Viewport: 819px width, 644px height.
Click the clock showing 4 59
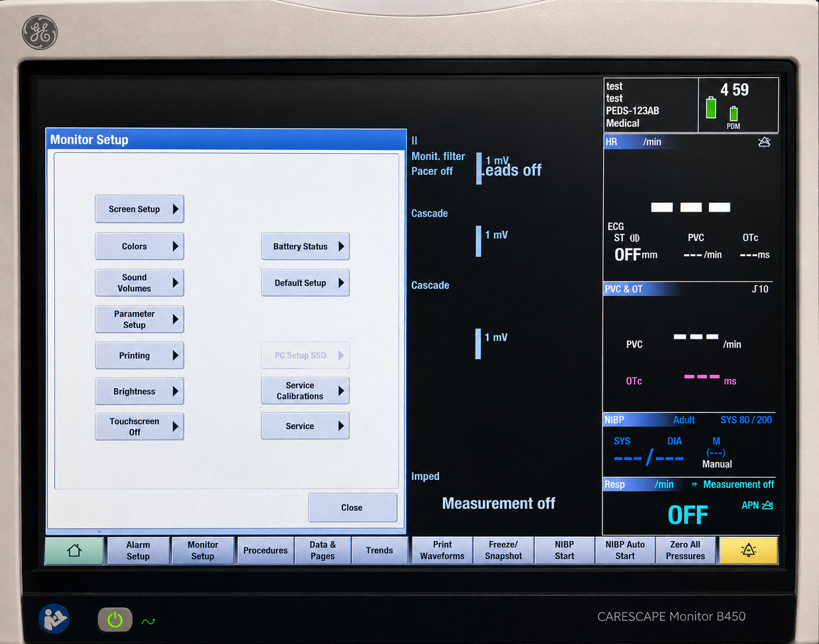tap(734, 90)
